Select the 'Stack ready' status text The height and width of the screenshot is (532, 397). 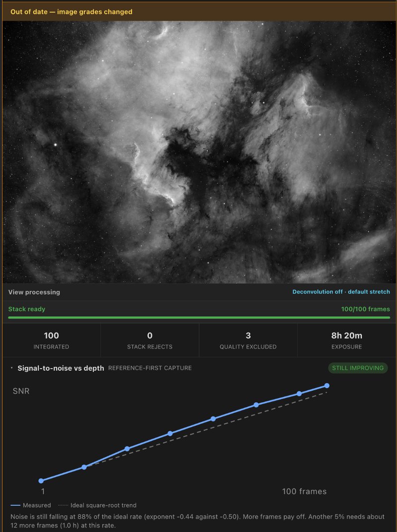[x=26, y=309]
